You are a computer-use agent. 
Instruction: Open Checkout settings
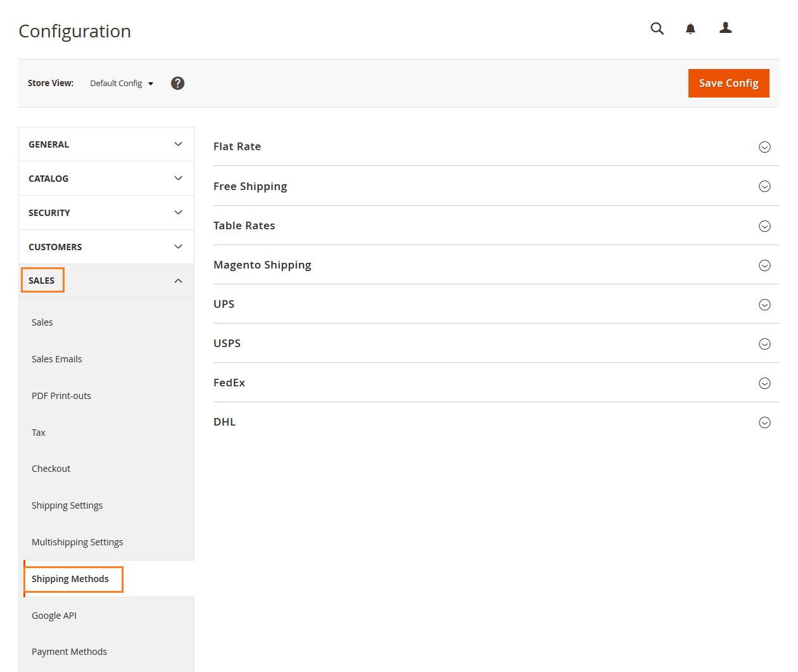click(51, 469)
